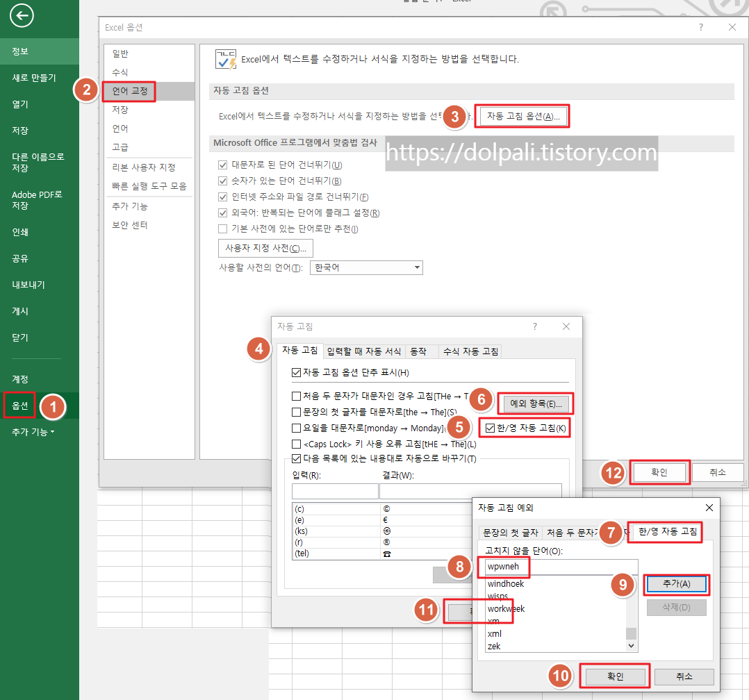
Task: Select 새로 만들기 in the sidebar
Action: pyautogui.click(x=40, y=77)
